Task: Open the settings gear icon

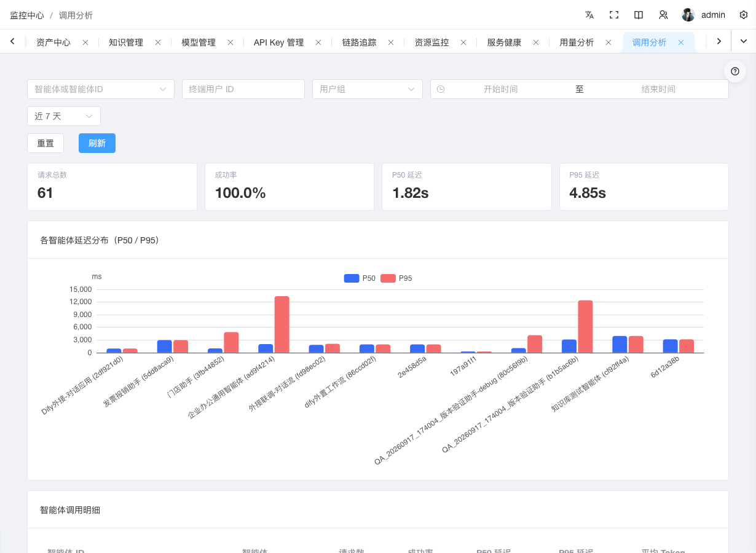Action: pos(743,15)
